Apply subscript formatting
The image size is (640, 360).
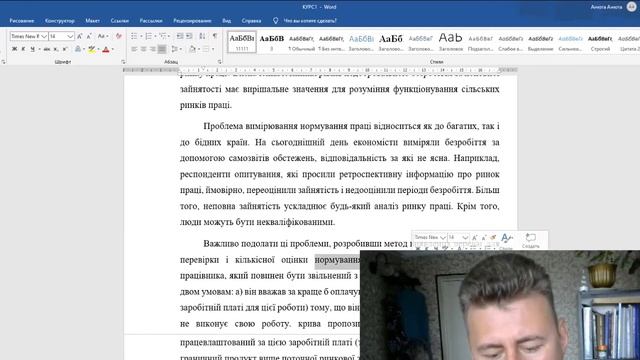click(x=56, y=49)
